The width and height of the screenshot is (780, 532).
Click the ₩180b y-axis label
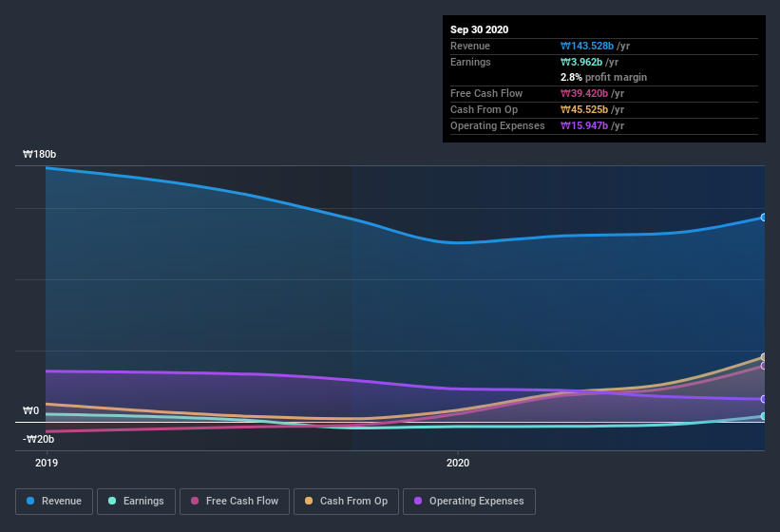click(x=39, y=154)
